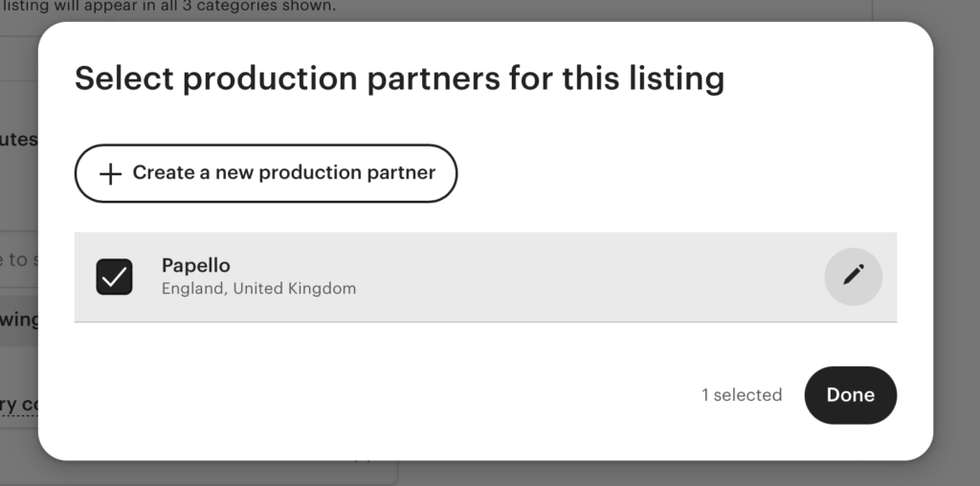
Task: Confirm selection with the Done button
Action: [x=850, y=395]
